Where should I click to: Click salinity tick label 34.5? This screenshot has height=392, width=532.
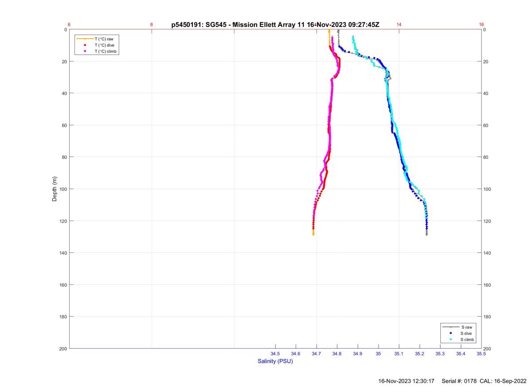click(x=275, y=353)
